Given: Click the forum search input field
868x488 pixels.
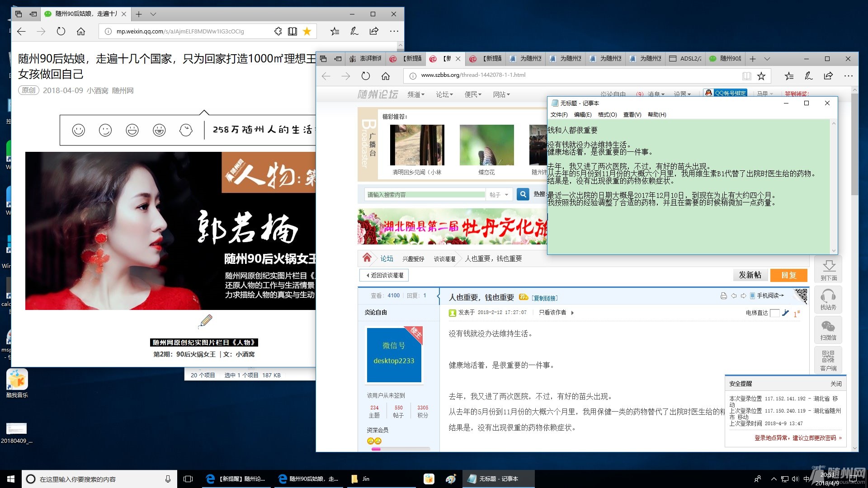Looking at the screenshot, I should pyautogui.click(x=425, y=195).
